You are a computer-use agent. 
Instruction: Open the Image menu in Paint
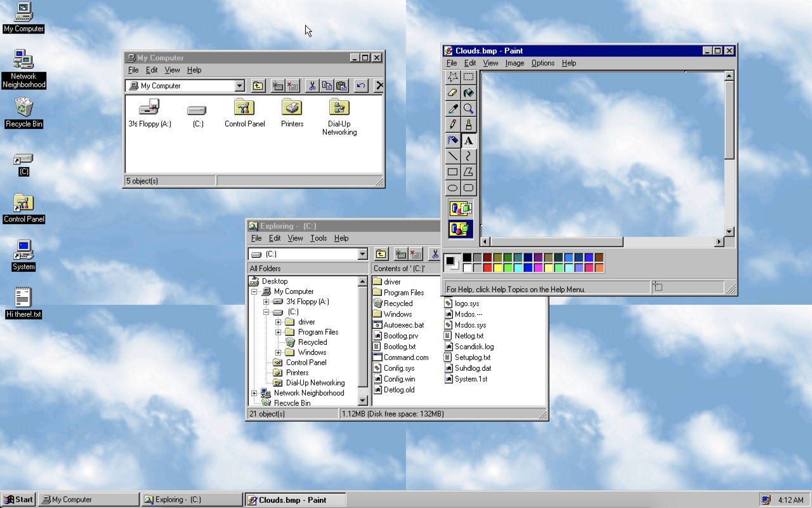click(x=514, y=63)
